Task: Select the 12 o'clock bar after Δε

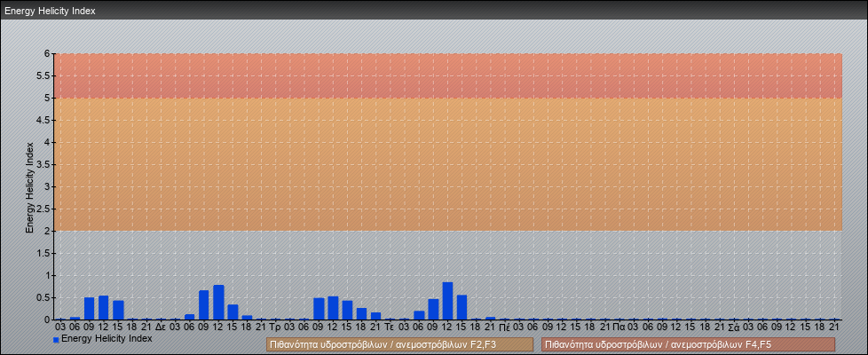Action: click(x=218, y=303)
